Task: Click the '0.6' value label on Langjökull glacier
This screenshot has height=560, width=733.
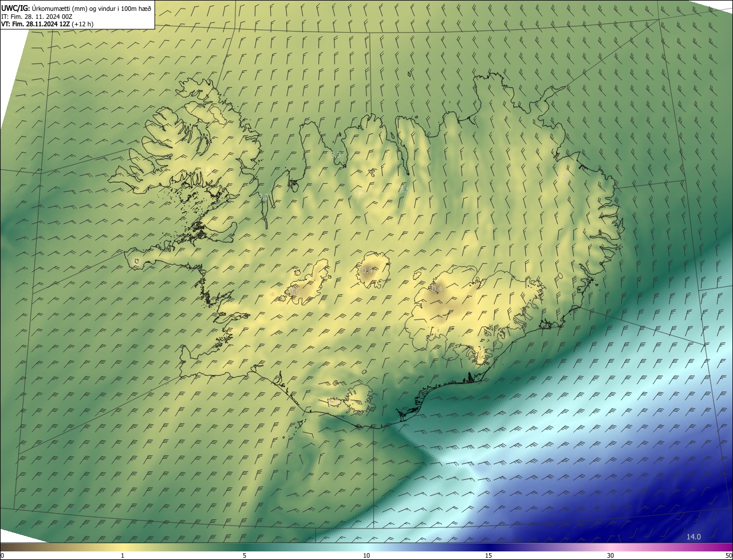Action: [x=295, y=292]
